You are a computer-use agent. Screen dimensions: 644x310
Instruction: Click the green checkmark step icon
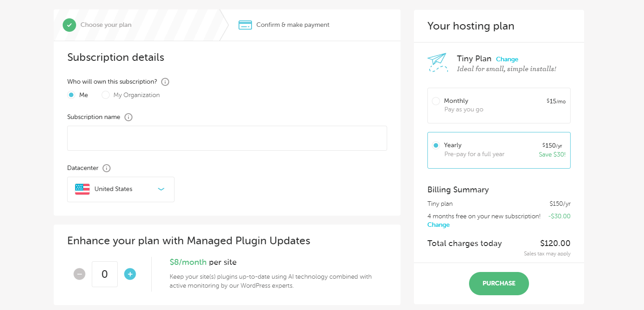click(x=69, y=25)
